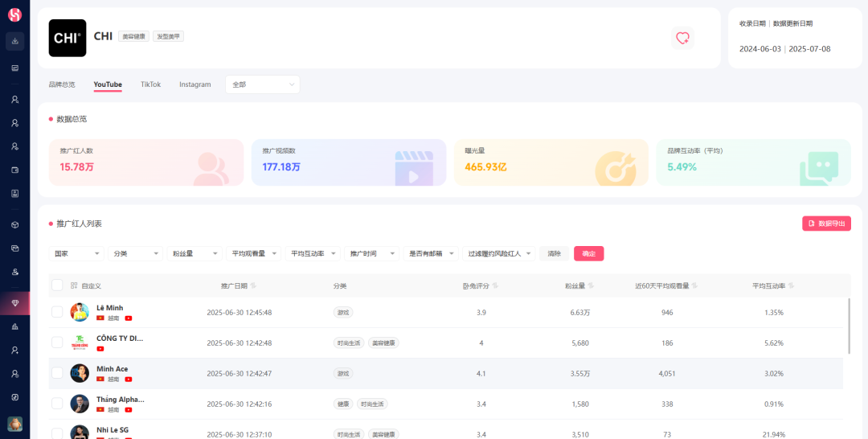Click Vietnam flag in Minh Ace row
Viewport: 868px width, 439px height.
point(100,380)
